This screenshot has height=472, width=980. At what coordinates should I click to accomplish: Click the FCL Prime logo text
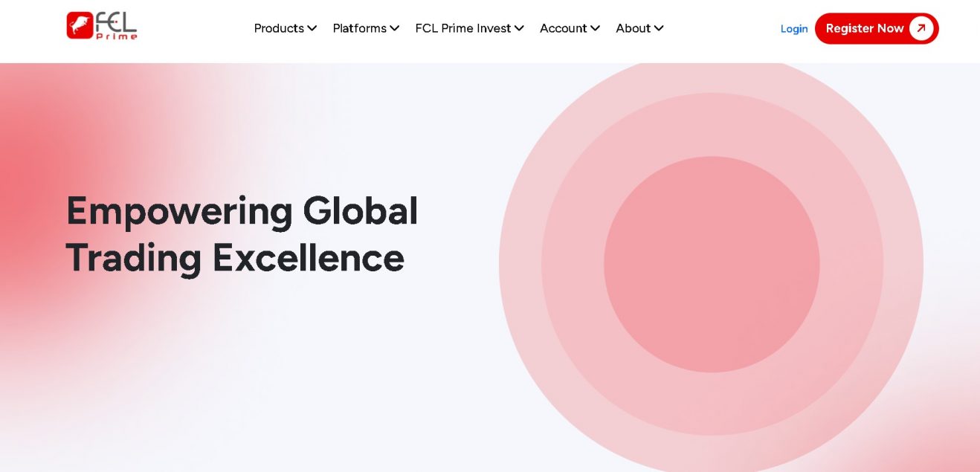coord(117,26)
